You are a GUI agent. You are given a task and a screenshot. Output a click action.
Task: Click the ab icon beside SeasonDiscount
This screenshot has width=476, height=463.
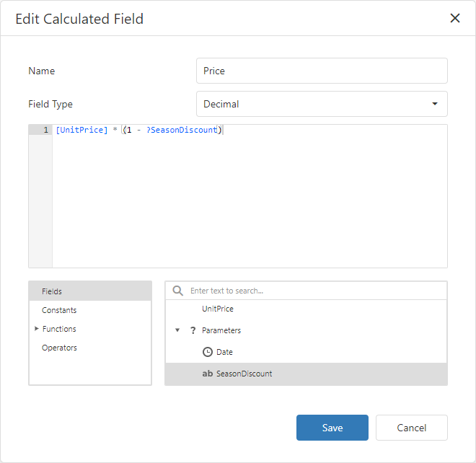tap(207, 374)
